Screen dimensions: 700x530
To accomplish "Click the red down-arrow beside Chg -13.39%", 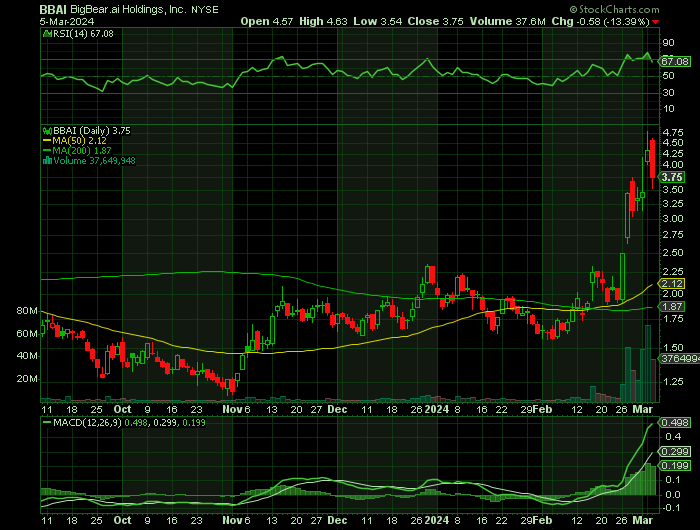I will (x=655, y=22).
